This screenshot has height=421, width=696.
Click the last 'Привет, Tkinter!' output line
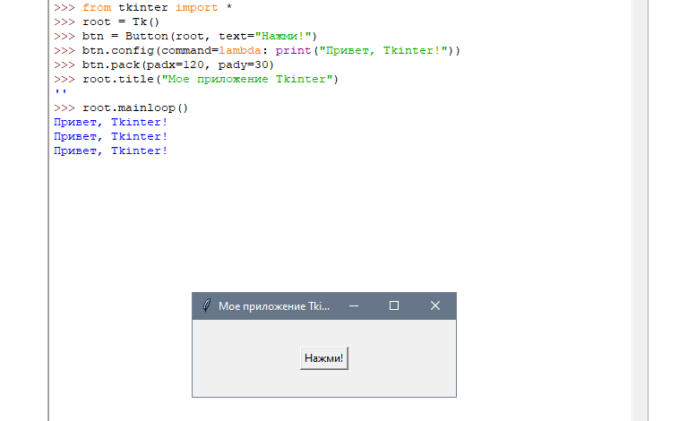tap(110, 150)
